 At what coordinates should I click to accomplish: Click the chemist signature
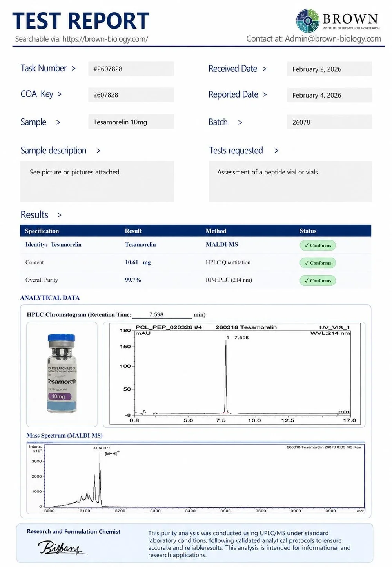pyautogui.click(x=62, y=547)
